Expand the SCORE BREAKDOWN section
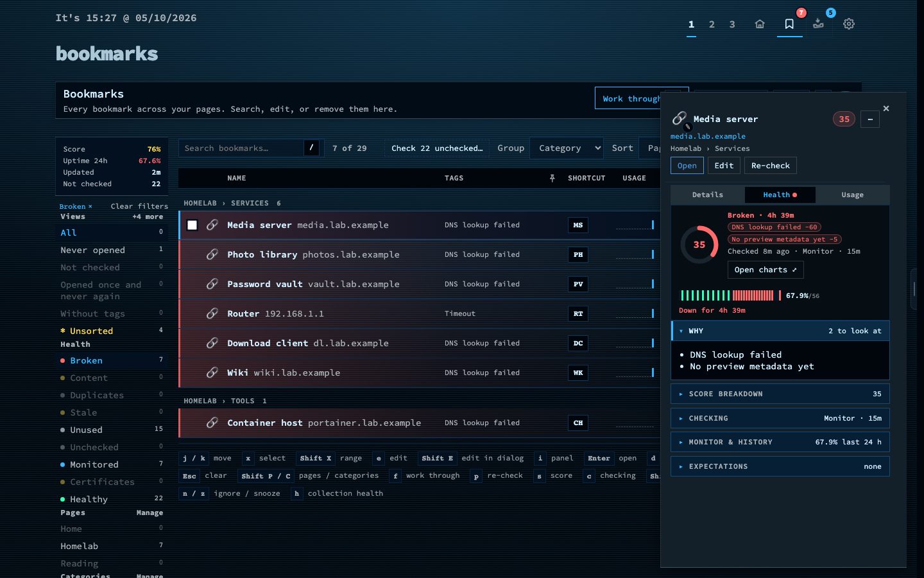 pyautogui.click(x=780, y=394)
